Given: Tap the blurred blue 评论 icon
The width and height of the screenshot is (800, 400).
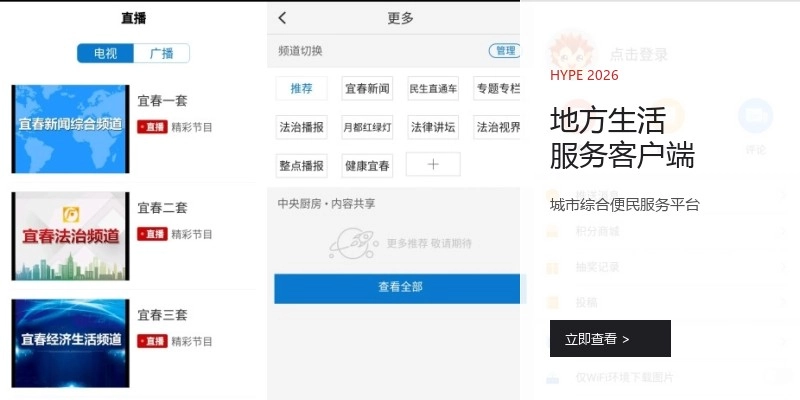Looking at the screenshot, I should click(x=755, y=116).
